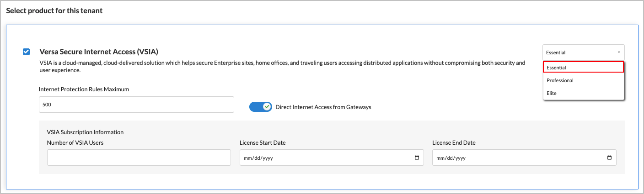This screenshot has width=644, height=194.
Task: Open the License Start Date calendar picker icon
Action: coord(416,158)
